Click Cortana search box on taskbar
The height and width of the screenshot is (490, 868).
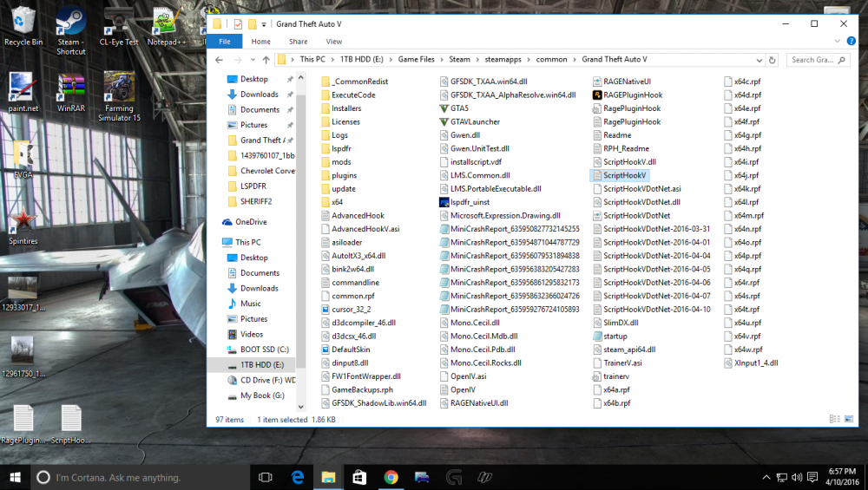point(139,477)
